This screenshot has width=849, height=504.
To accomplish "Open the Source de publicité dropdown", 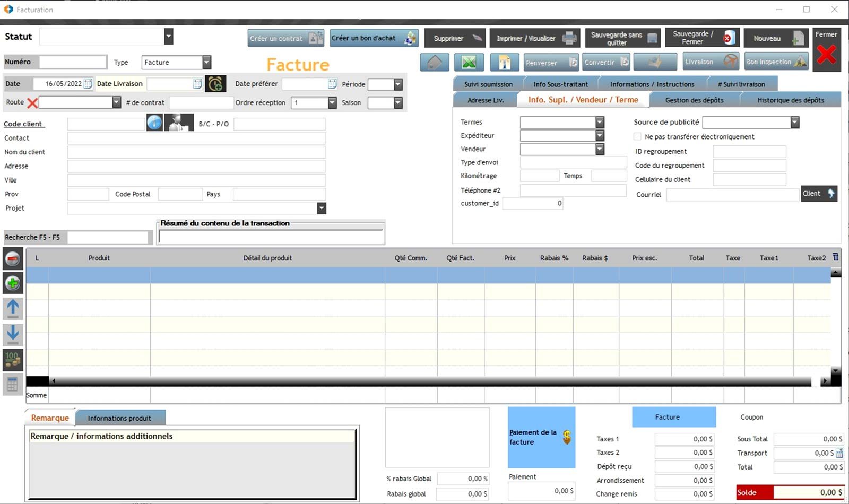I will (795, 122).
